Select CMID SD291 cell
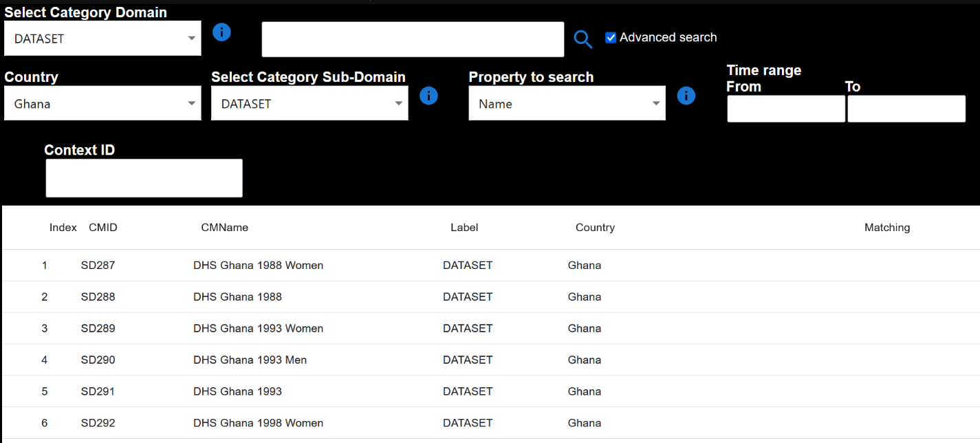This screenshot has width=980, height=443. point(98,391)
